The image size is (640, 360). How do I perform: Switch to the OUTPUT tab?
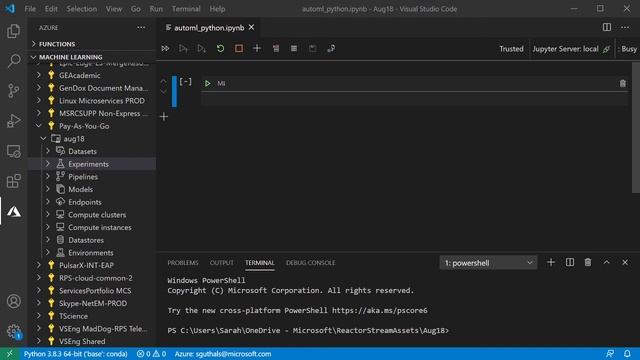click(x=222, y=263)
